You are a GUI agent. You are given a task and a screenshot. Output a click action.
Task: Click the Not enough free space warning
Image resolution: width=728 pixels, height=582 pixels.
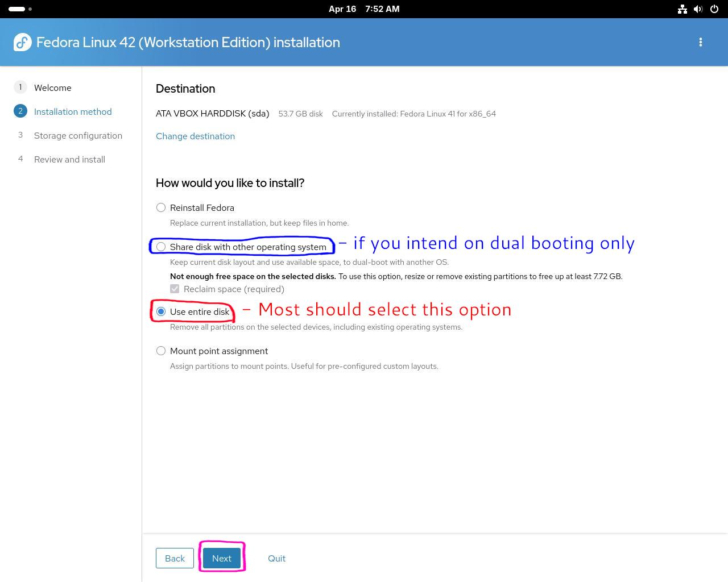(x=396, y=276)
